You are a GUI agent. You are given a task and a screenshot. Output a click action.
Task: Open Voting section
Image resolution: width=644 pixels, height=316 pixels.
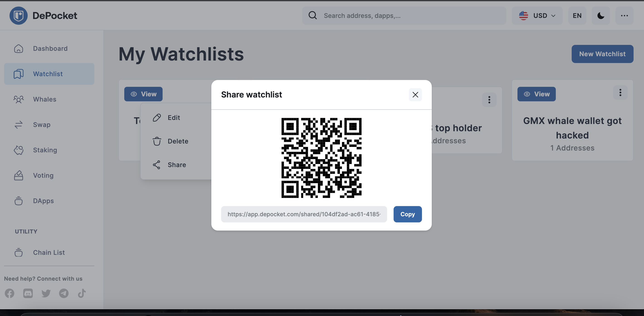49,175
